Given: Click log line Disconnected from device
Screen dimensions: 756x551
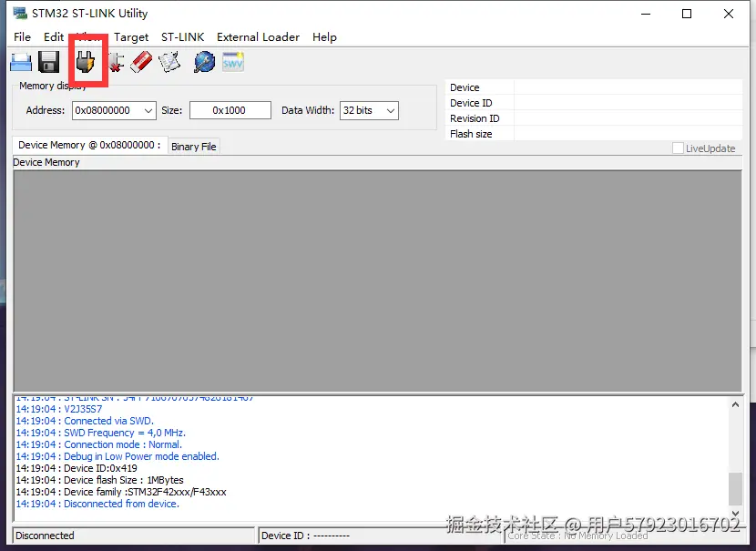Looking at the screenshot, I should [97, 504].
